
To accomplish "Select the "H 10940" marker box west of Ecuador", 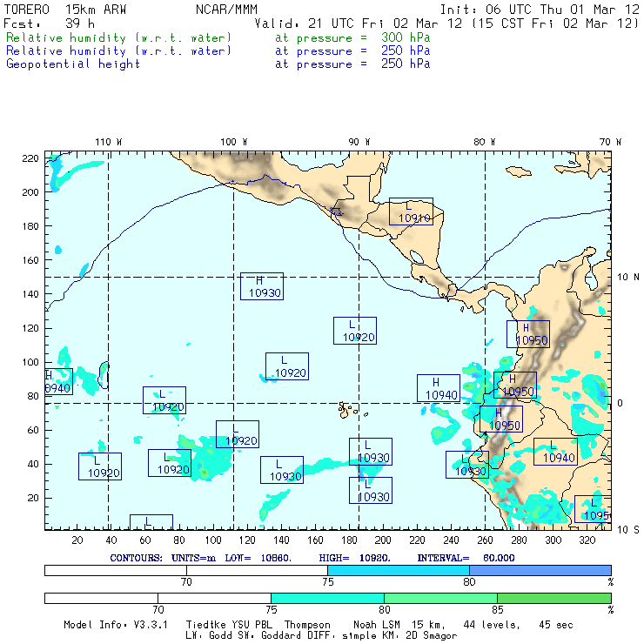I will [x=439, y=388].
